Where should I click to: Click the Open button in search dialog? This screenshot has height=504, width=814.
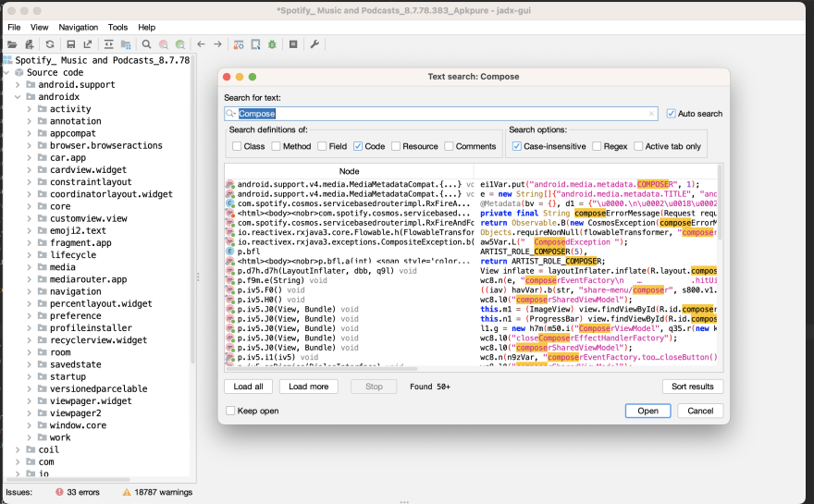coord(647,411)
